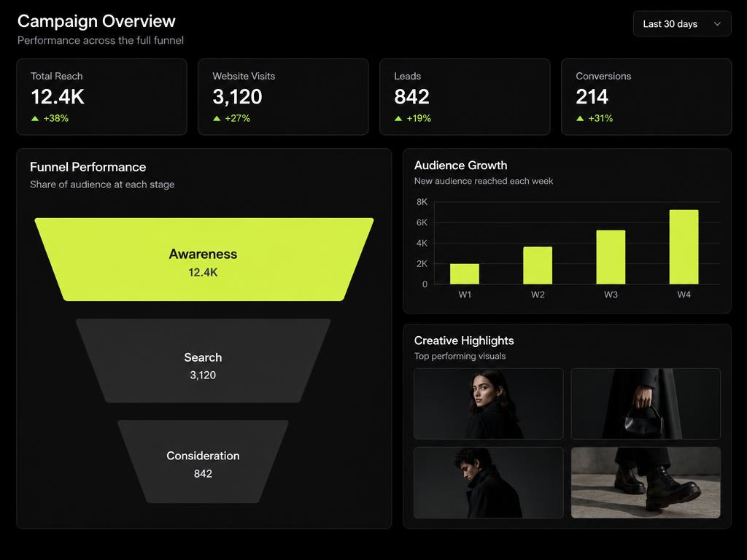Open the Total Reach metric card
The width and height of the screenshot is (747, 560).
coord(101,97)
